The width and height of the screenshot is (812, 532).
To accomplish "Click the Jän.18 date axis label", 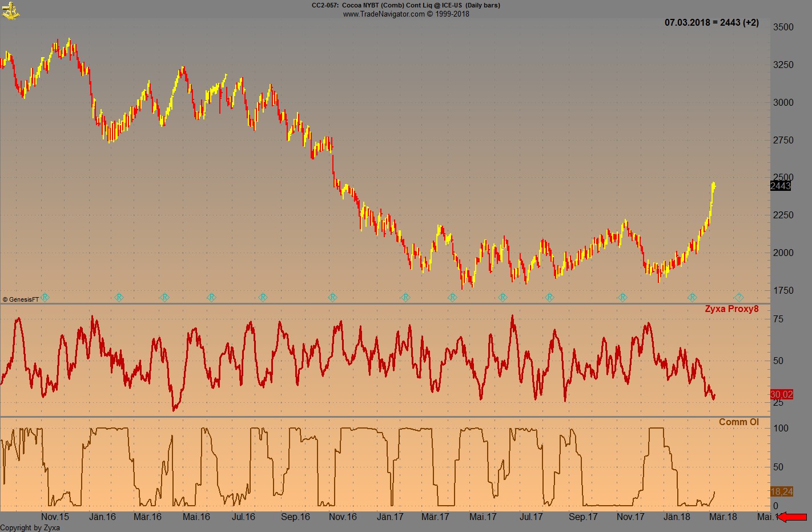I will [x=677, y=517].
